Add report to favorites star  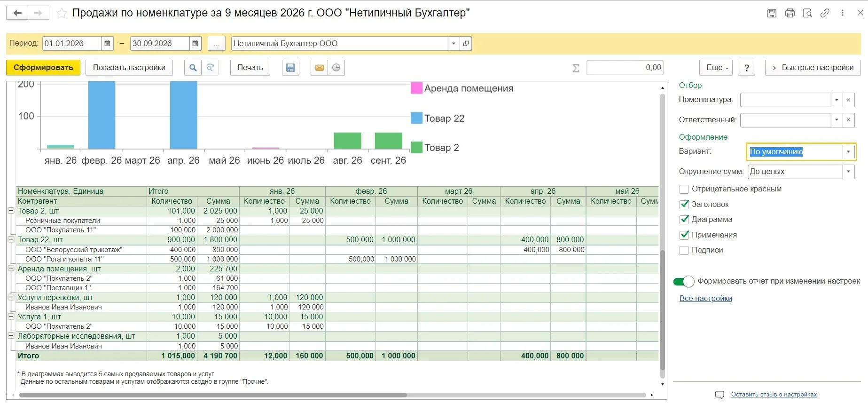click(x=62, y=13)
